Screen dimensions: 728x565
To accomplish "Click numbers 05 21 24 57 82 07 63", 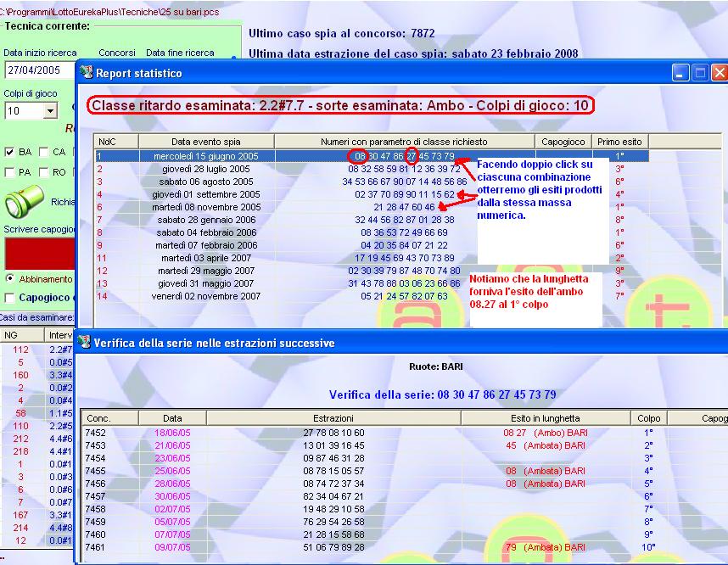I will pos(405,296).
